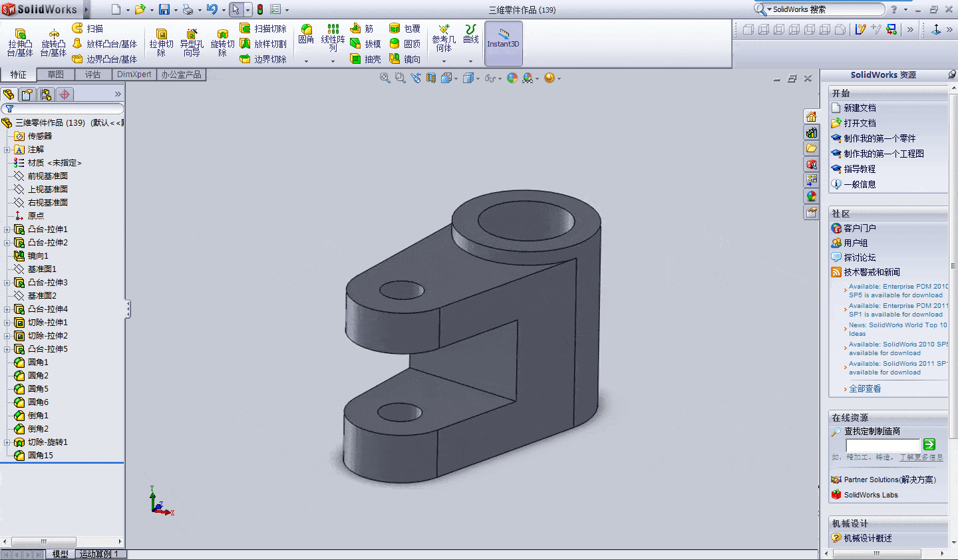Image resolution: width=958 pixels, height=560 pixels.
Task: Open the Reference Geometry (参考几何体) dropdown arrow
Action: tap(444, 61)
